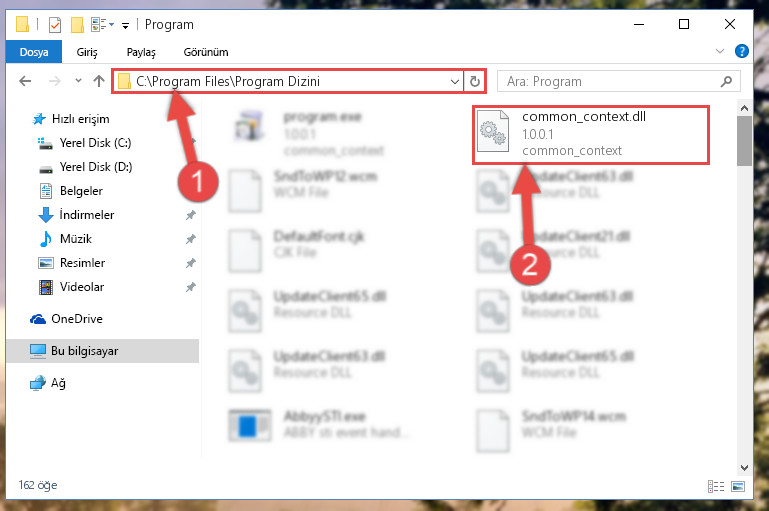Refresh the address bar location
This screenshot has width=769, height=511.
[x=475, y=81]
